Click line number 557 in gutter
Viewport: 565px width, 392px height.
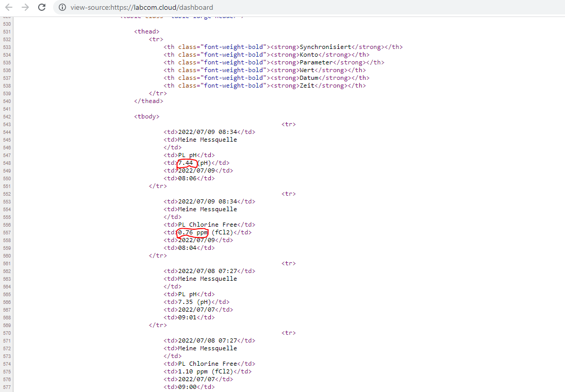pos(6,233)
